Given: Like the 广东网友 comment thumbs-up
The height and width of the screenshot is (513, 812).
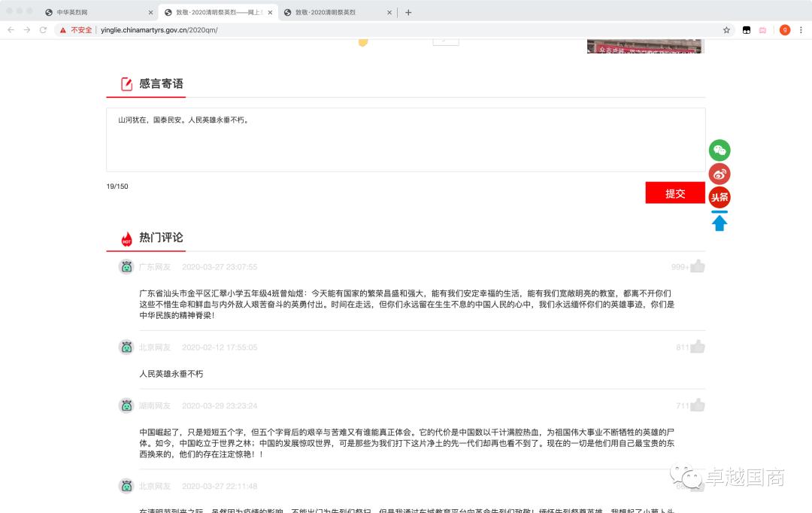Looking at the screenshot, I should coord(697,266).
